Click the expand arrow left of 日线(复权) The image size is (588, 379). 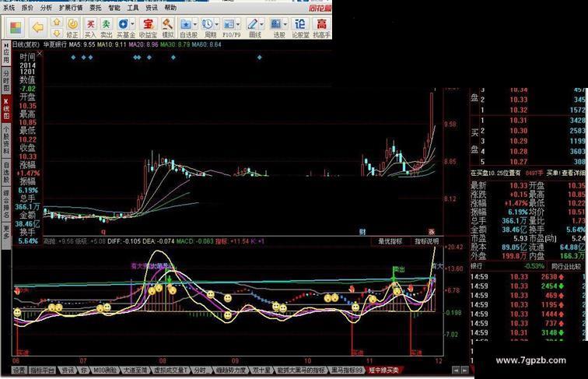coord(6,44)
